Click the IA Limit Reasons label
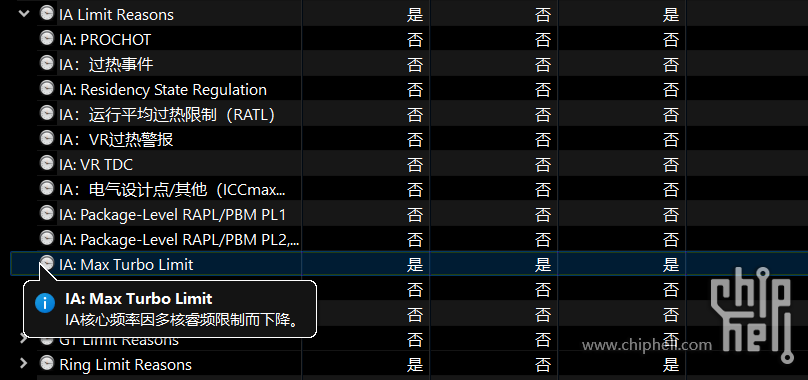This screenshot has height=380, width=808. point(116,14)
